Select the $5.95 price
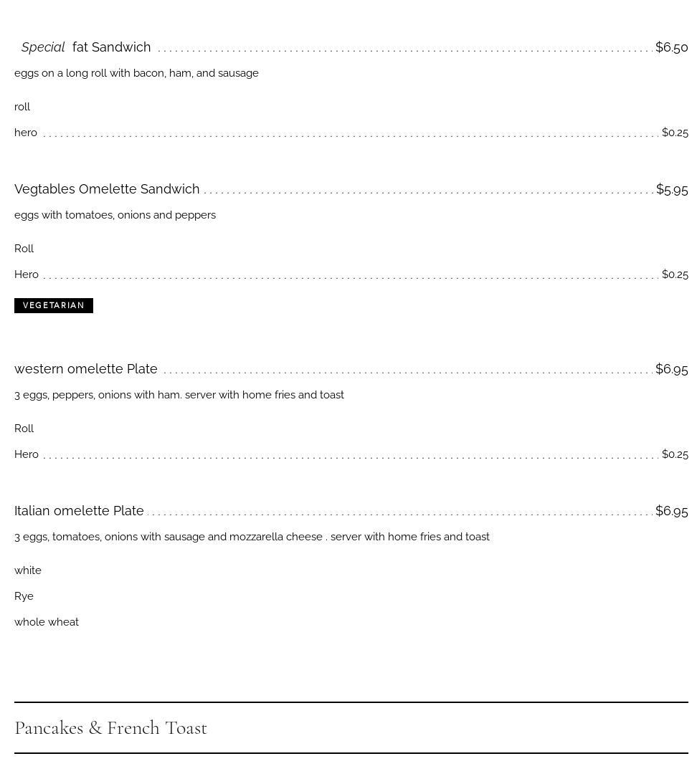Image resolution: width=692 pixels, height=784 pixels. [x=672, y=189]
